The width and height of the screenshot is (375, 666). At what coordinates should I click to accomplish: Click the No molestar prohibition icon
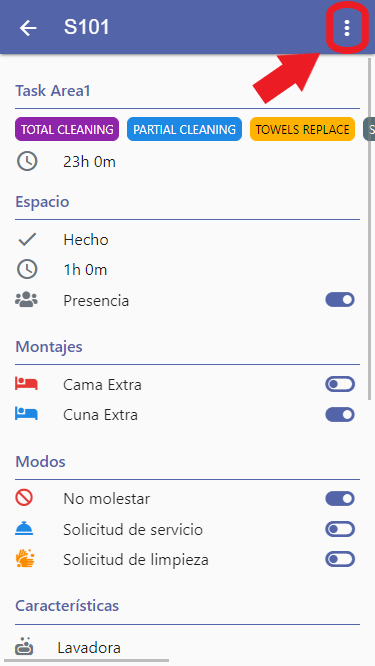(24, 497)
